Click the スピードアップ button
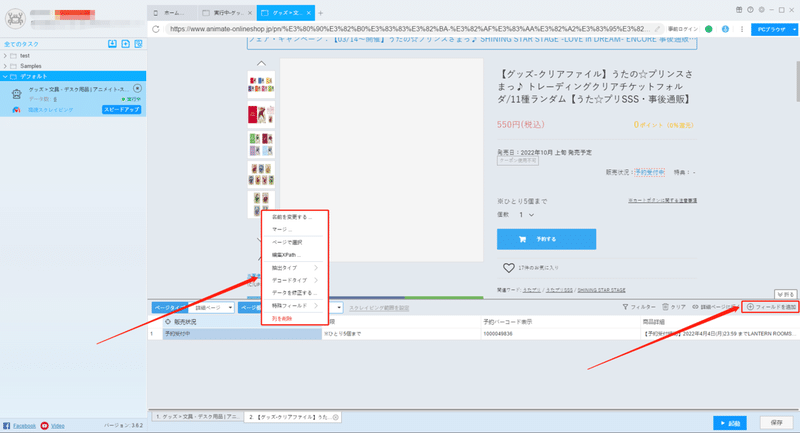 (121, 110)
